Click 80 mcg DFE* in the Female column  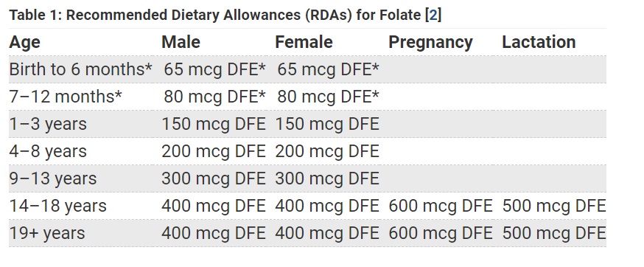coord(328,97)
